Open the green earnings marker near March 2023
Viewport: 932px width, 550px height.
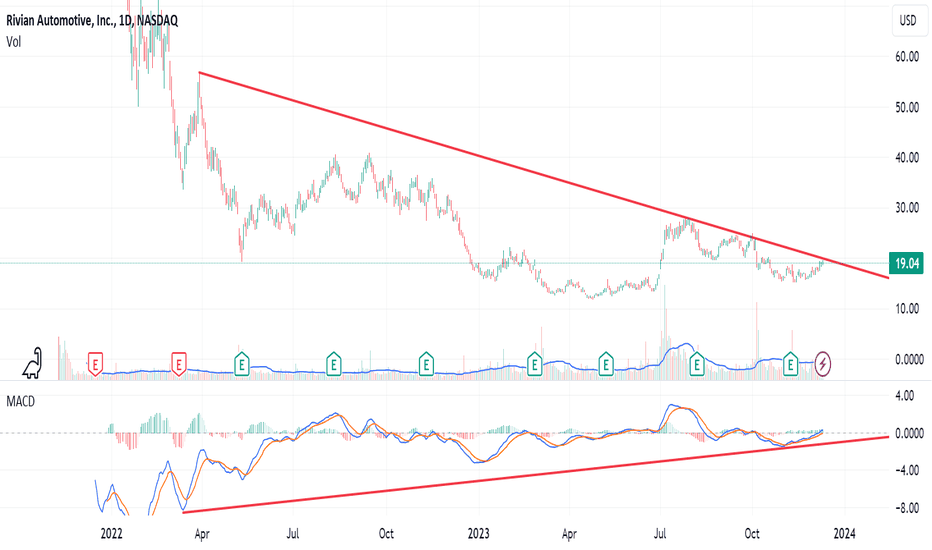tap(534, 363)
